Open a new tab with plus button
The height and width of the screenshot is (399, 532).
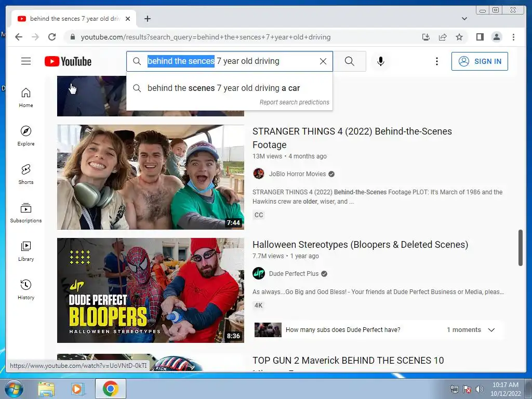pyautogui.click(x=147, y=19)
